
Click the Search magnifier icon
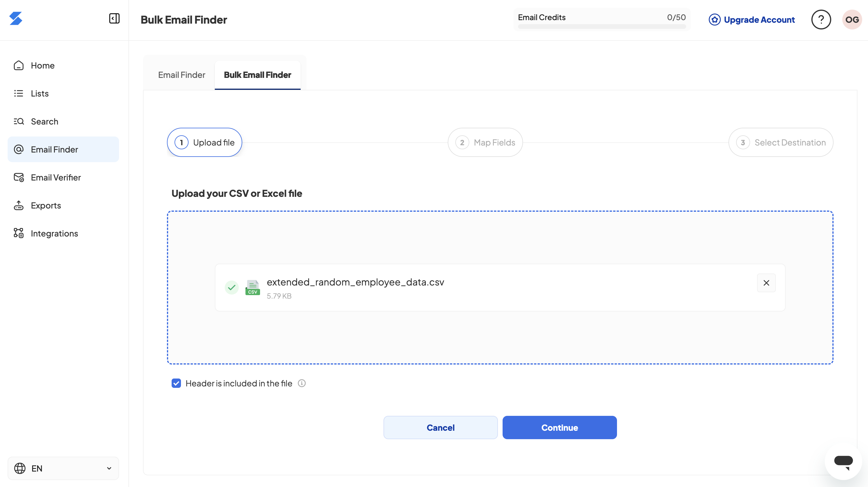tap(18, 121)
